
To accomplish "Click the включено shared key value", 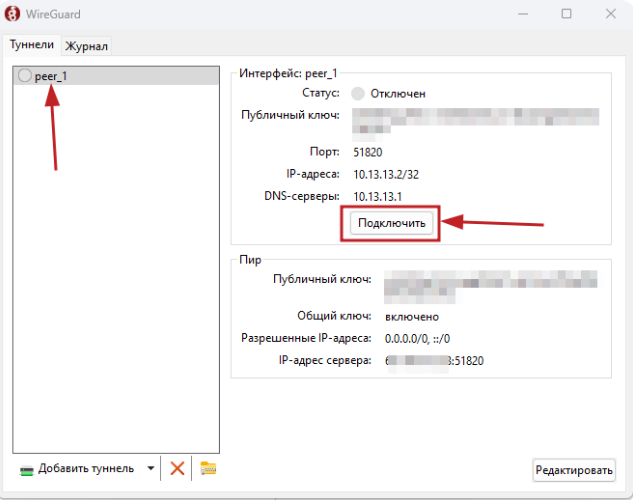I will [412, 317].
